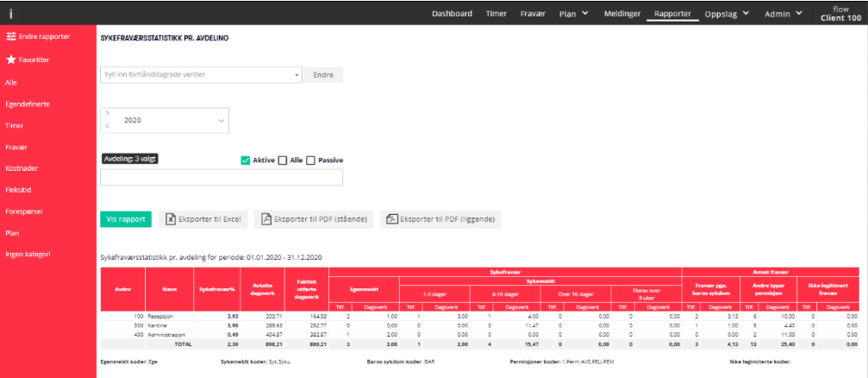Step the year back with the left arrow
Image resolution: width=868 pixels, height=378 pixels.
click(108, 126)
